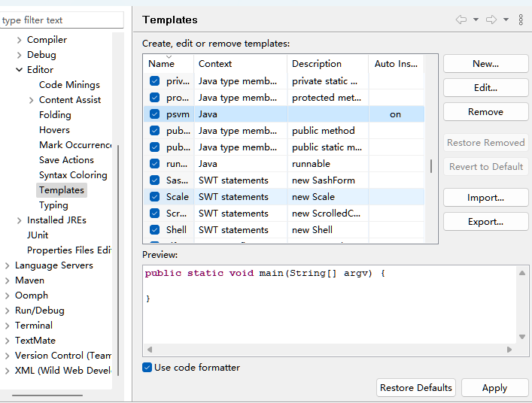Image resolution: width=532 pixels, height=403 pixels.
Task: Open the Save Actions preference page
Action: 66,160
